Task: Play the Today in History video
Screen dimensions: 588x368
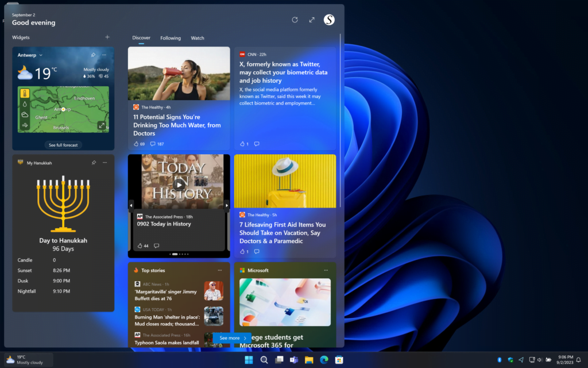Action: click(179, 185)
